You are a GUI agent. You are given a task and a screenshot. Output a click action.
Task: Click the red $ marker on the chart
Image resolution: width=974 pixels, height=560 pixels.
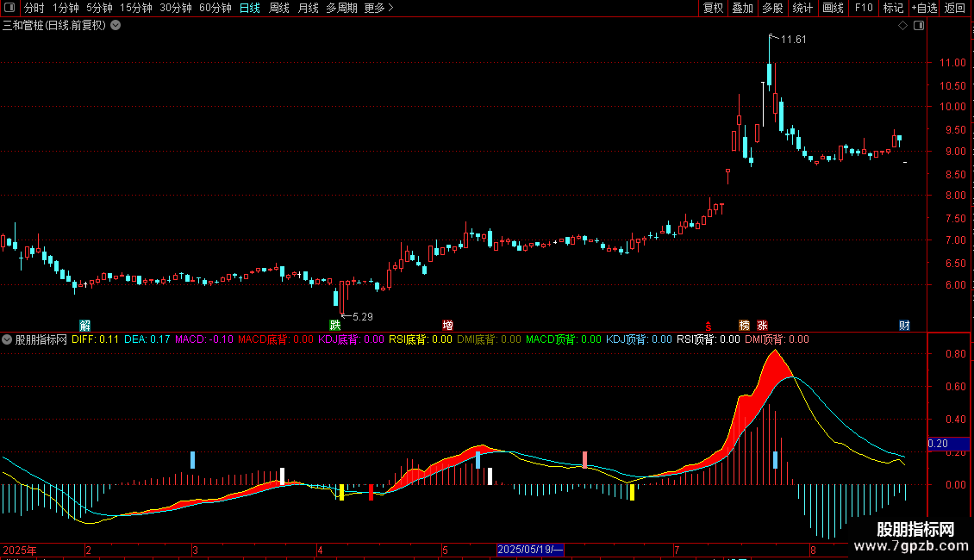point(709,326)
